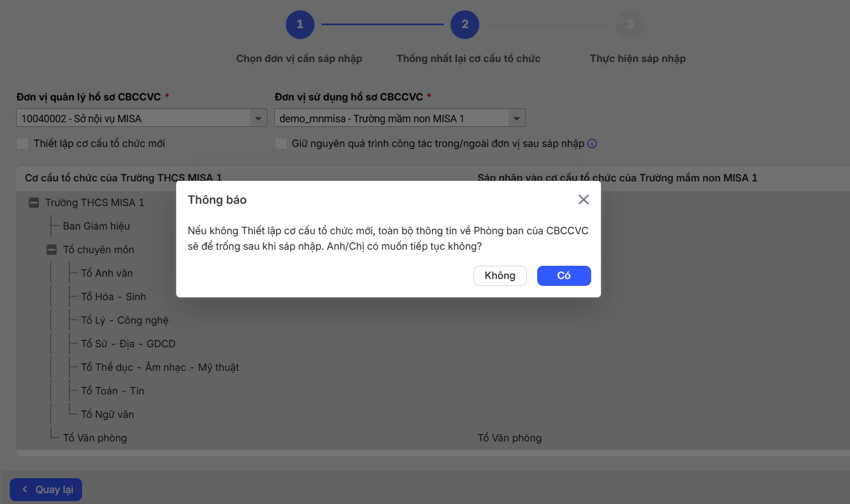Choose Tổ Toán - Tin tree item
This screenshot has width=850, height=504.
pos(112,391)
